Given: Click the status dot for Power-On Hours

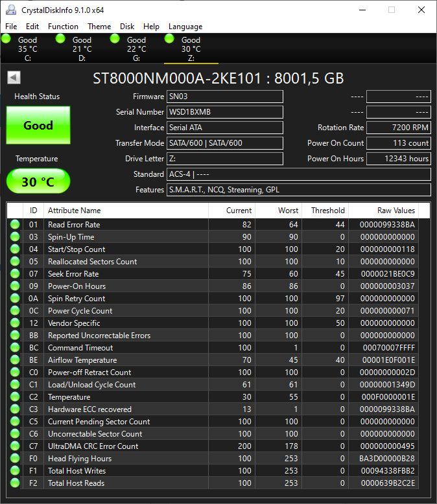Looking at the screenshot, I should pyautogui.click(x=15, y=286).
